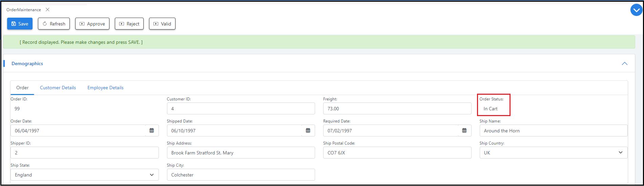Switch to the Customer Details tab
This screenshot has width=644, height=186.
click(x=58, y=88)
